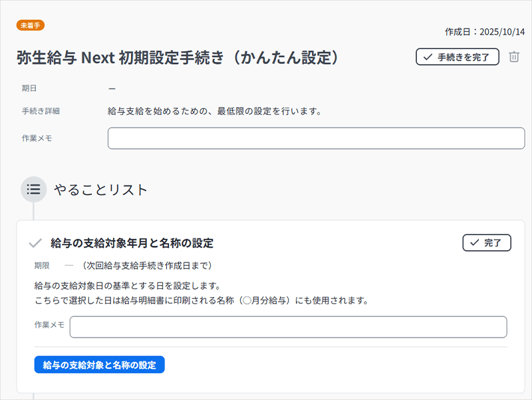Mark the task done with 完了 button
This screenshot has width=532, height=400.
point(487,243)
